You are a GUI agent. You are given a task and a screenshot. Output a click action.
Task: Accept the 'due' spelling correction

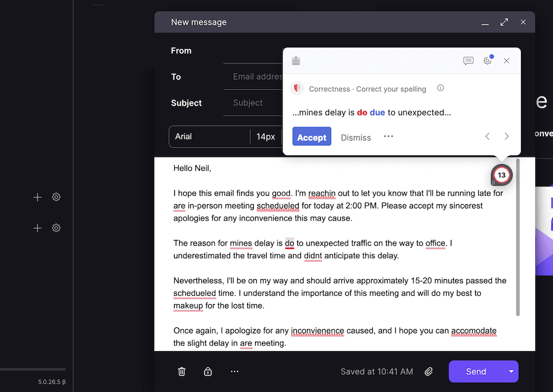click(311, 137)
